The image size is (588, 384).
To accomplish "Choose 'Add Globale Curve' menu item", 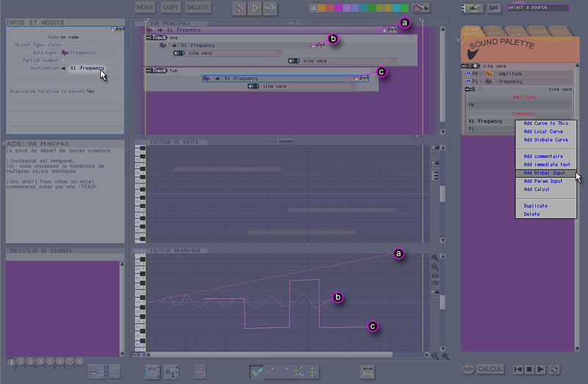I will click(545, 140).
